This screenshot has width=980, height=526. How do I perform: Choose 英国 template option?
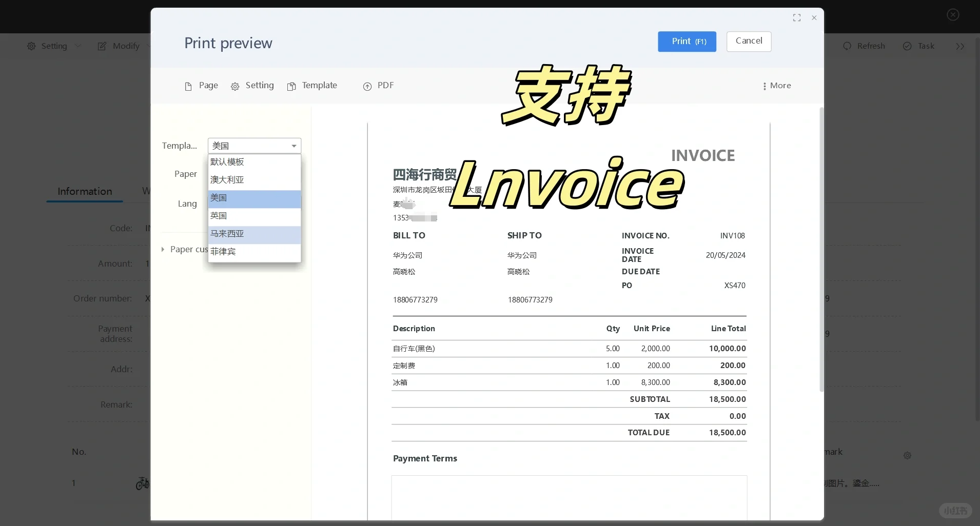pos(254,216)
